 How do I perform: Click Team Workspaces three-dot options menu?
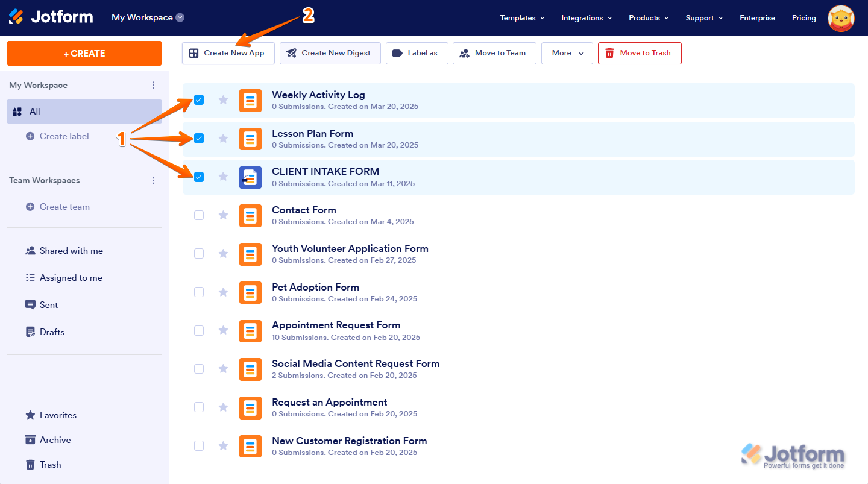click(x=154, y=181)
